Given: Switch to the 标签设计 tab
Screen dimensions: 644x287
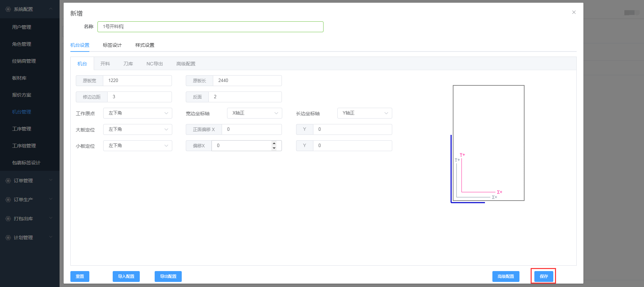Looking at the screenshot, I should (112, 45).
